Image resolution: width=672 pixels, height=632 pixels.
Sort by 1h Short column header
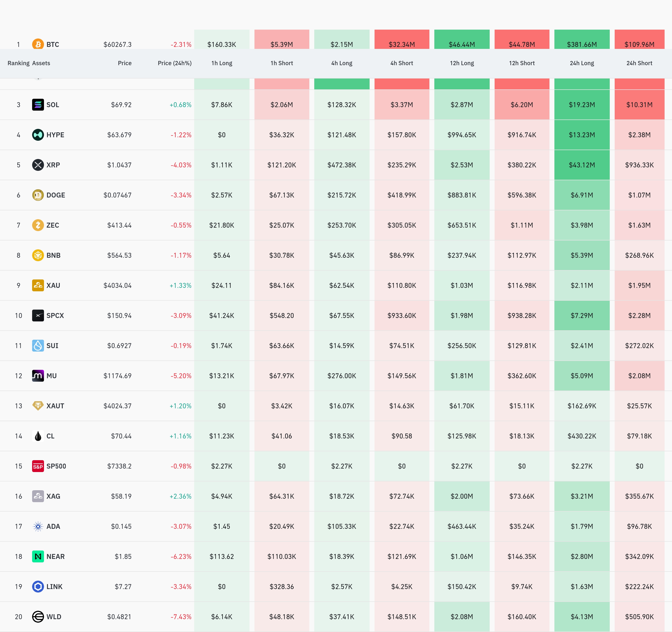pos(282,63)
